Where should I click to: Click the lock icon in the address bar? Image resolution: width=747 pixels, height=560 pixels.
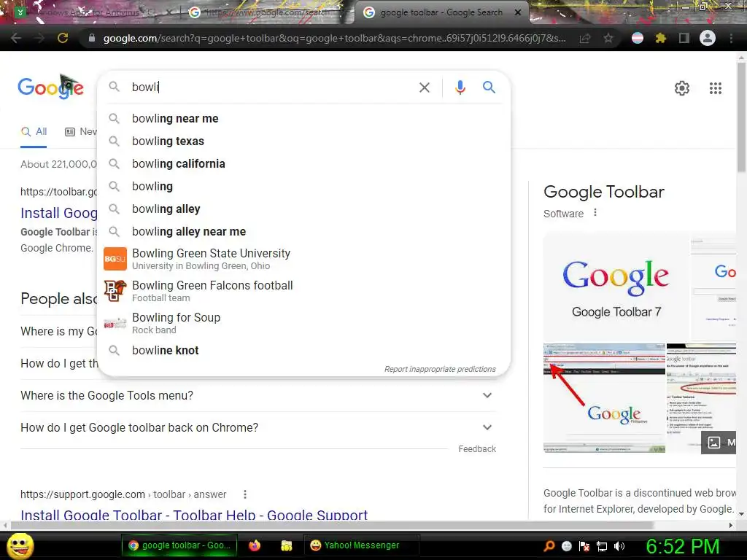pyautogui.click(x=91, y=38)
